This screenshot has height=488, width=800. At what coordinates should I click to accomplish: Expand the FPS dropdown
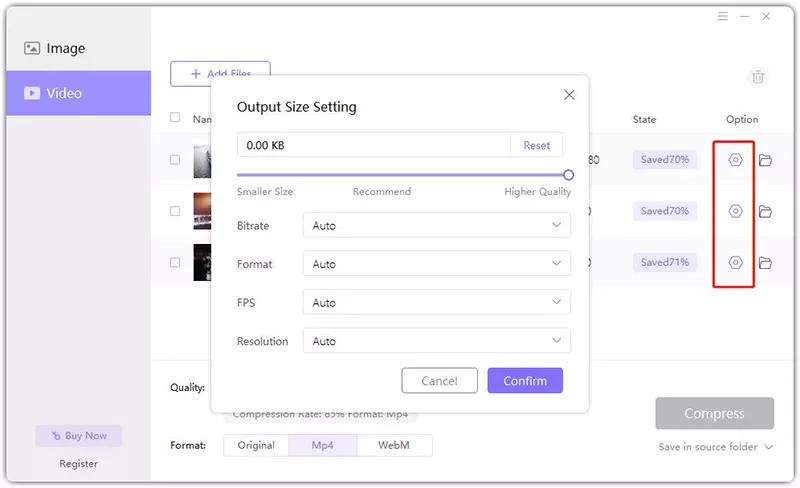click(436, 303)
